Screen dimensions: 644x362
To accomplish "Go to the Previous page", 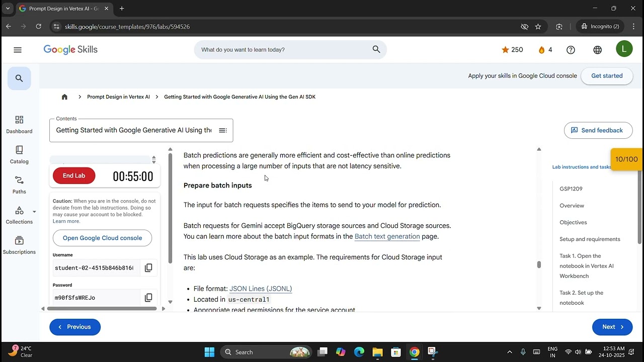I will 75,327.
